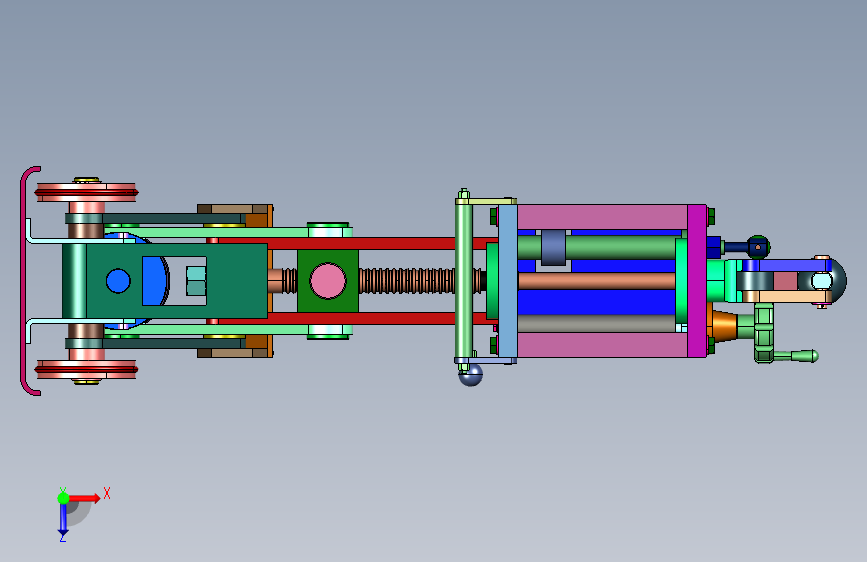Click the green origin dot of triad

pyautogui.click(x=63, y=498)
